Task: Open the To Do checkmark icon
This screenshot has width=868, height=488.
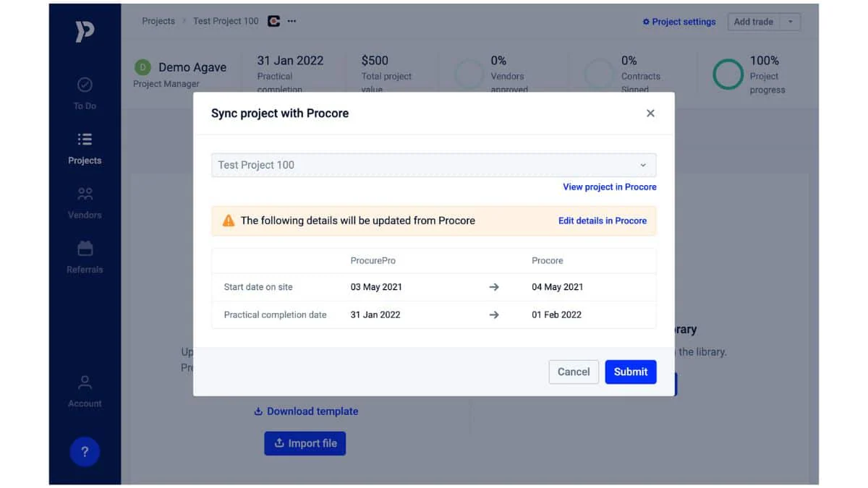Action: tap(85, 85)
